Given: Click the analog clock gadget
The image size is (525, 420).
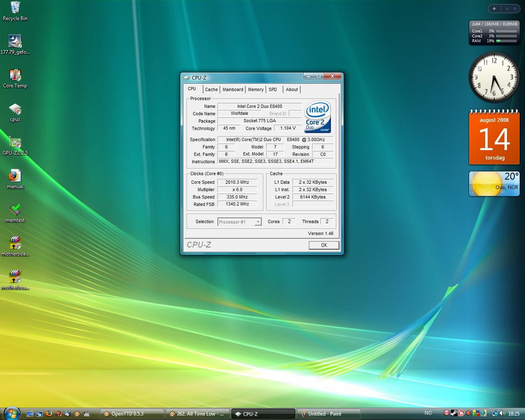Looking at the screenshot, I should point(494,78).
